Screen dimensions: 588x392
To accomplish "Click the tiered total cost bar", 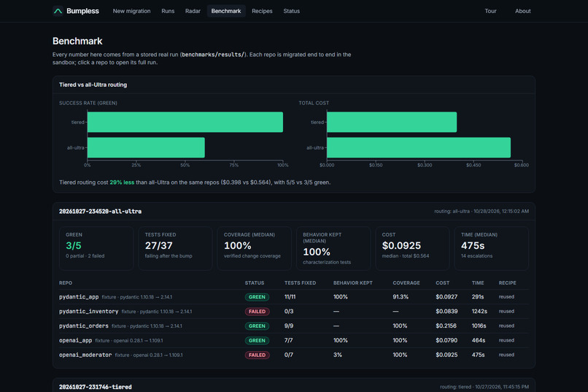I will tap(392, 122).
